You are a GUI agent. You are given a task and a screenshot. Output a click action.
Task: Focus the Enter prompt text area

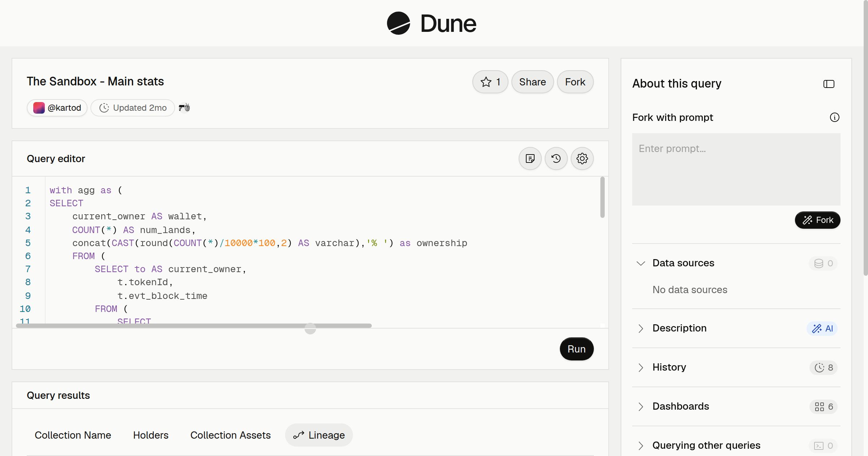tap(736, 169)
